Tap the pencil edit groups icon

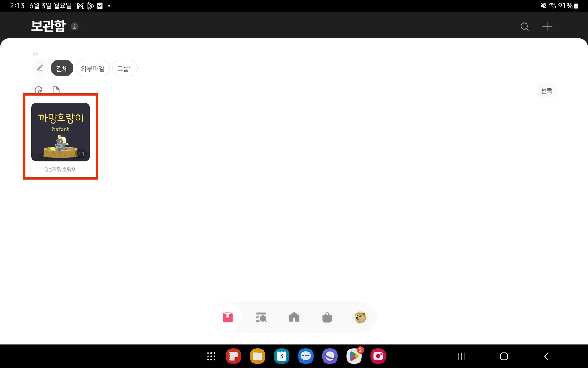click(40, 68)
